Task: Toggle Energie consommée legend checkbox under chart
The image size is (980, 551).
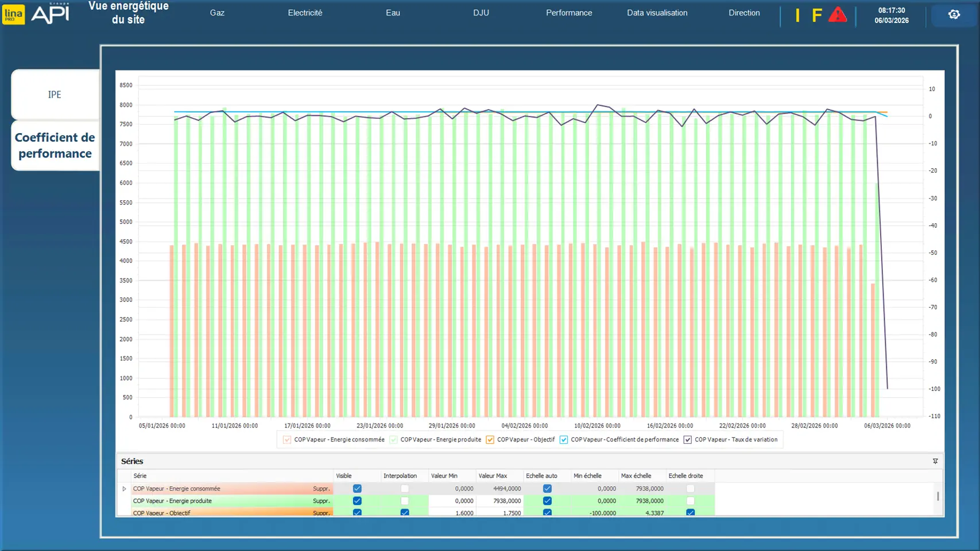Action: click(x=287, y=440)
